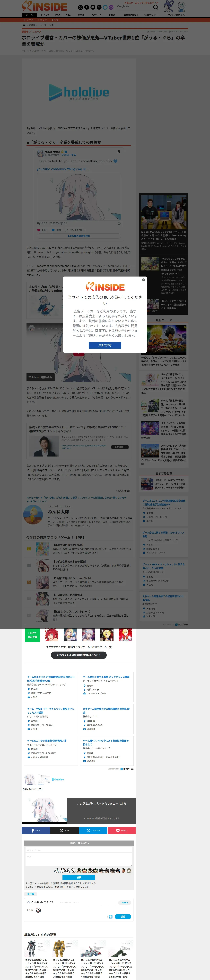
Task: Select the スイッチ navigation tab
Action: pyautogui.click(x=45, y=15)
